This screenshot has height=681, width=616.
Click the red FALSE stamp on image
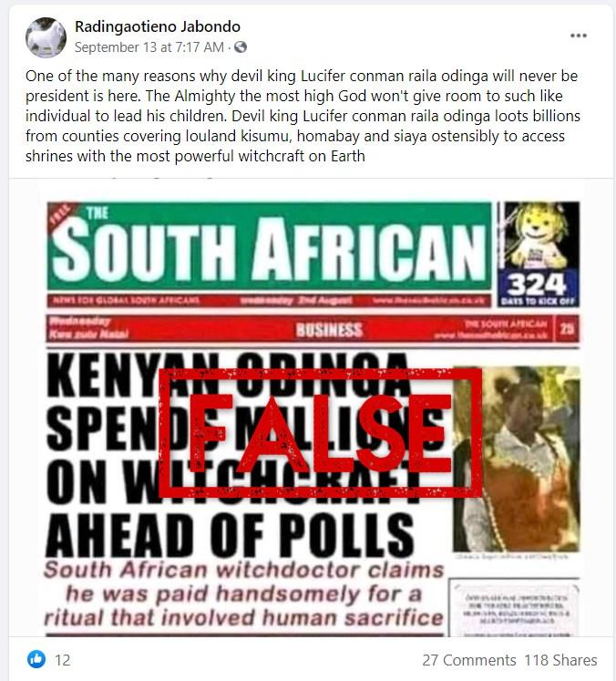tap(321, 432)
